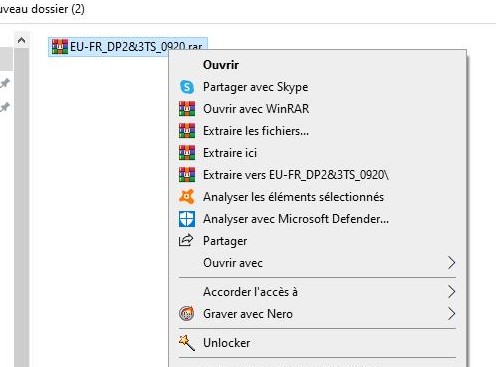The image size is (496, 367).
Task: Click the Microsoft Defender shield icon
Action: (187, 219)
